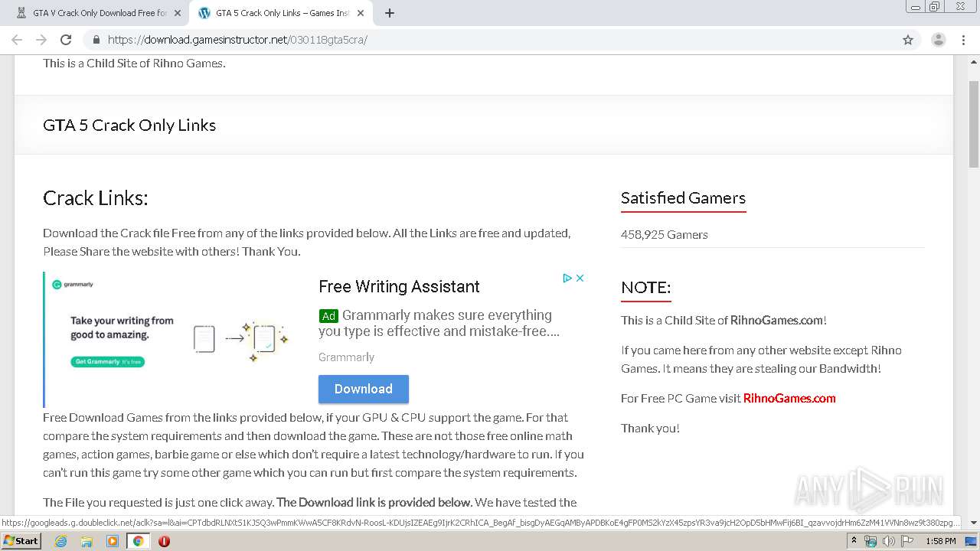
Task: Click the Thank you! text
Action: click(x=650, y=428)
